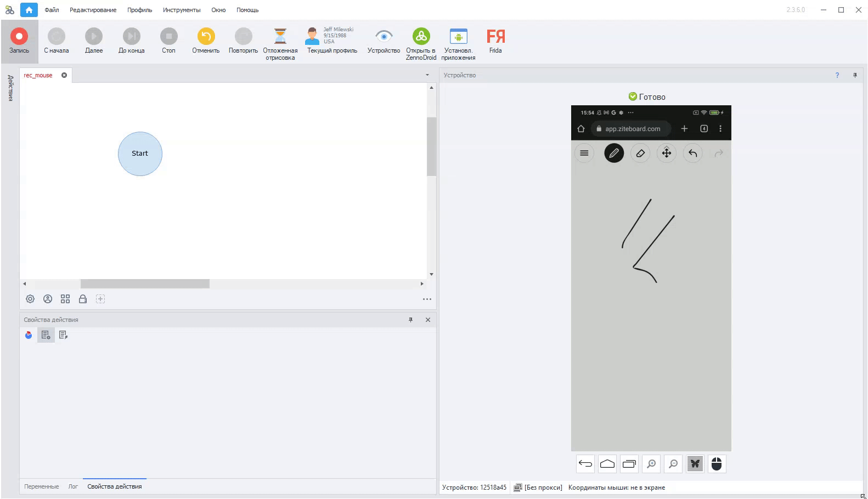Click the padlock icon below canvas

(83, 299)
